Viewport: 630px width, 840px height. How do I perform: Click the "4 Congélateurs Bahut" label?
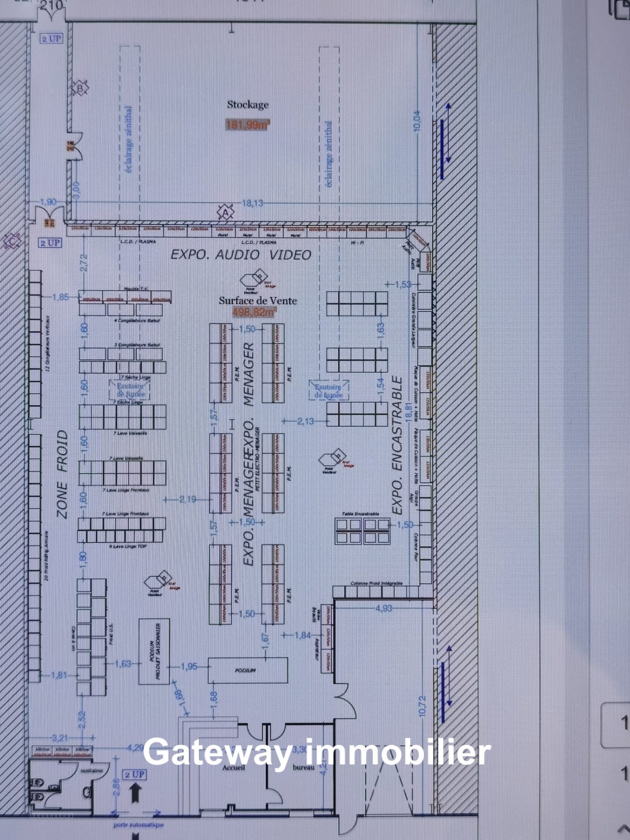point(137,320)
